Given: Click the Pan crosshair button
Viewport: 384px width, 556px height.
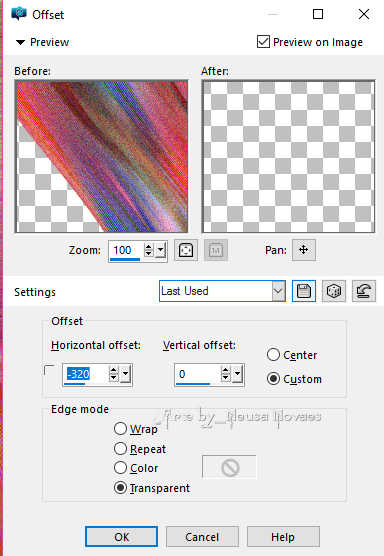Looking at the screenshot, I should 304,250.
